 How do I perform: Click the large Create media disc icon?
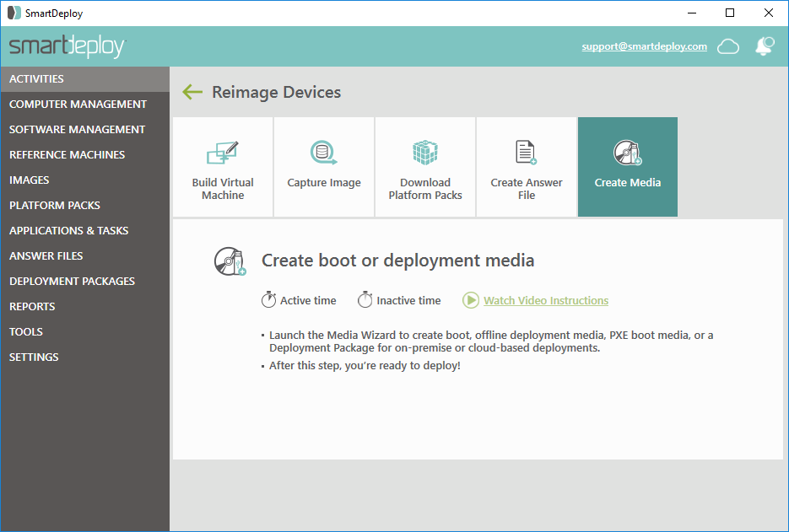click(x=230, y=261)
